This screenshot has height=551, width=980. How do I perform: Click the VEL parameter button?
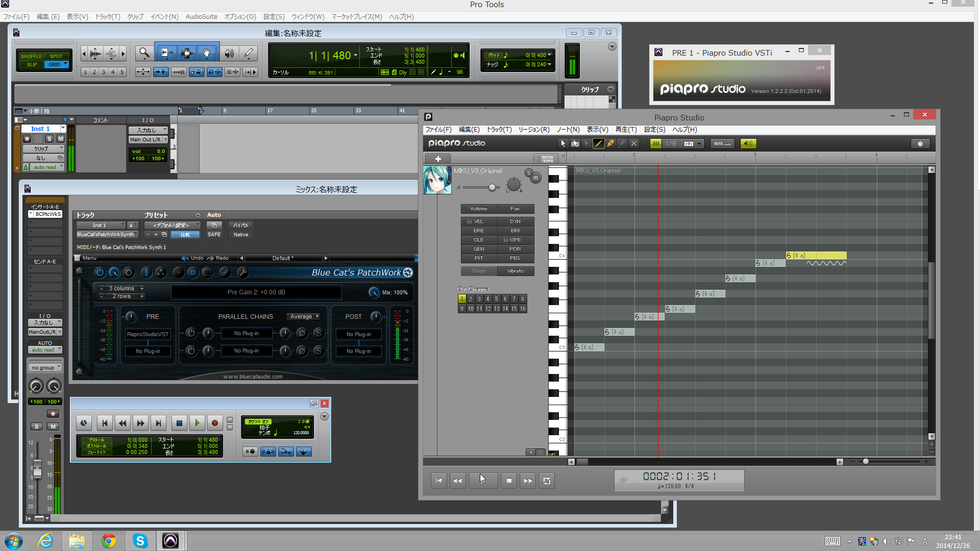click(x=479, y=221)
